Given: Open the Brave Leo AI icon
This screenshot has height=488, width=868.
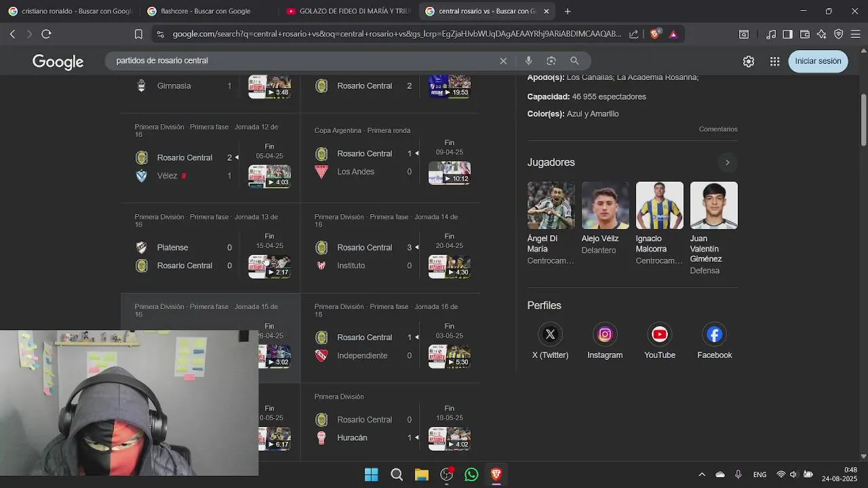Looking at the screenshot, I should click(x=822, y=34).
